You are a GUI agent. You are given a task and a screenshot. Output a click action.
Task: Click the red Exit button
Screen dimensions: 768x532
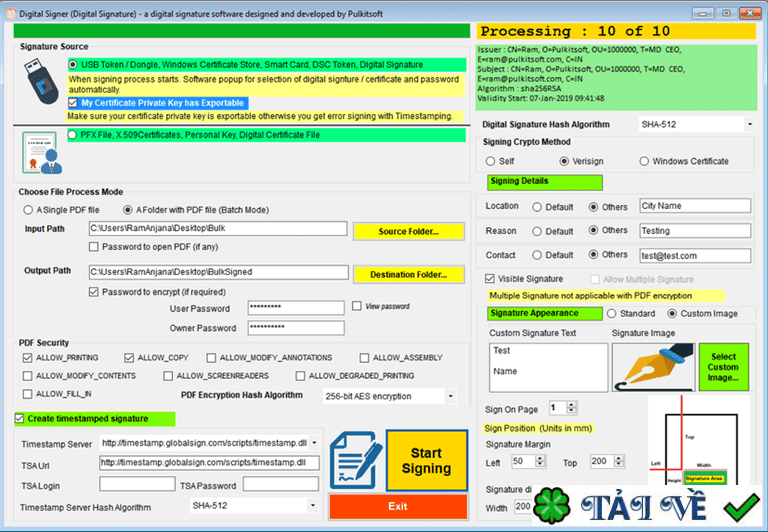(x=398, y=506)
